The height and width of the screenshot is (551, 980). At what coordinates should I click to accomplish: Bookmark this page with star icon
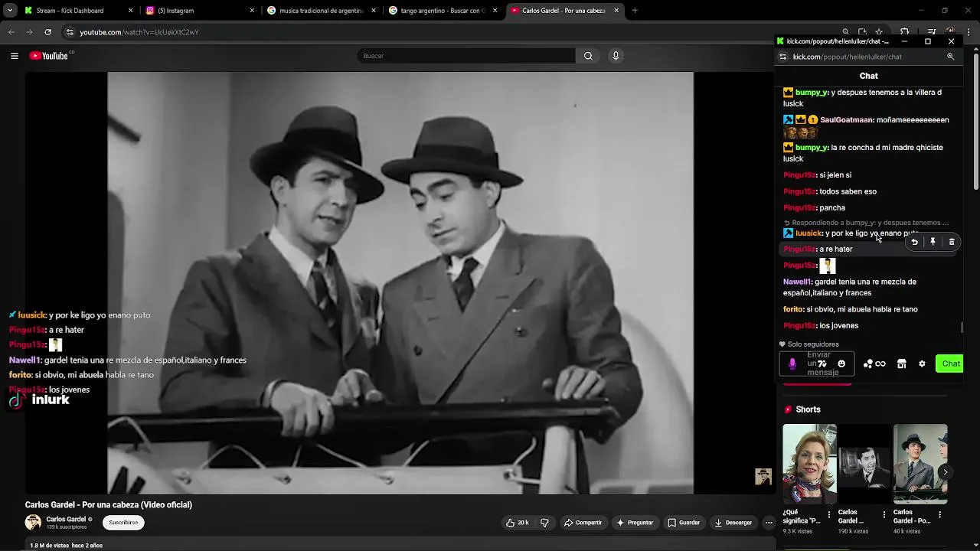tap(879, 32)
